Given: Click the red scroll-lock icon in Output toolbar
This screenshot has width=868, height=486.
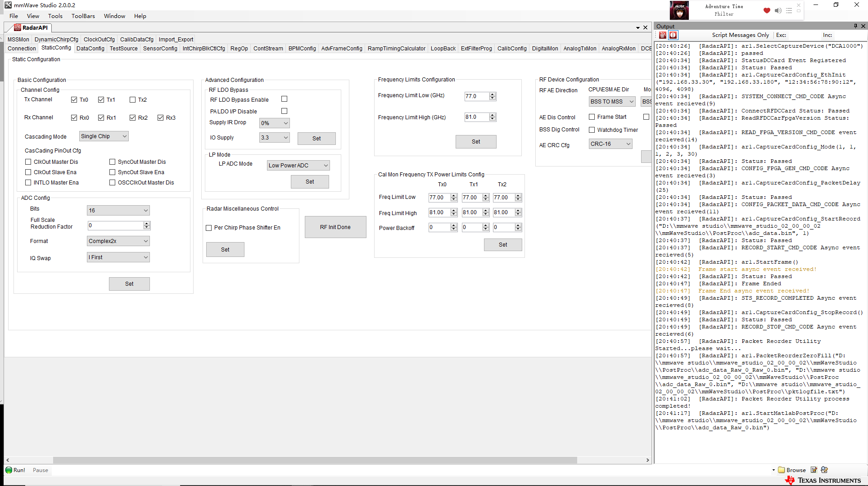Looking at the screenshot, I should pos(673,35).
